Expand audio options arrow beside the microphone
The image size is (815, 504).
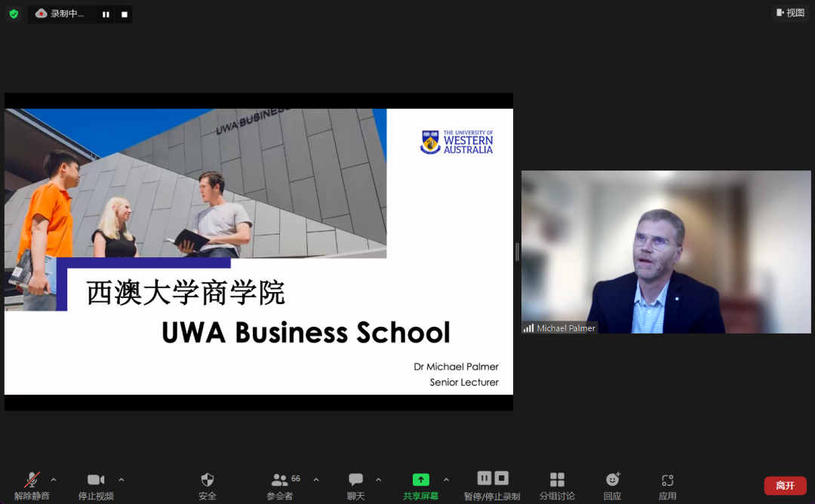[54, 480]
